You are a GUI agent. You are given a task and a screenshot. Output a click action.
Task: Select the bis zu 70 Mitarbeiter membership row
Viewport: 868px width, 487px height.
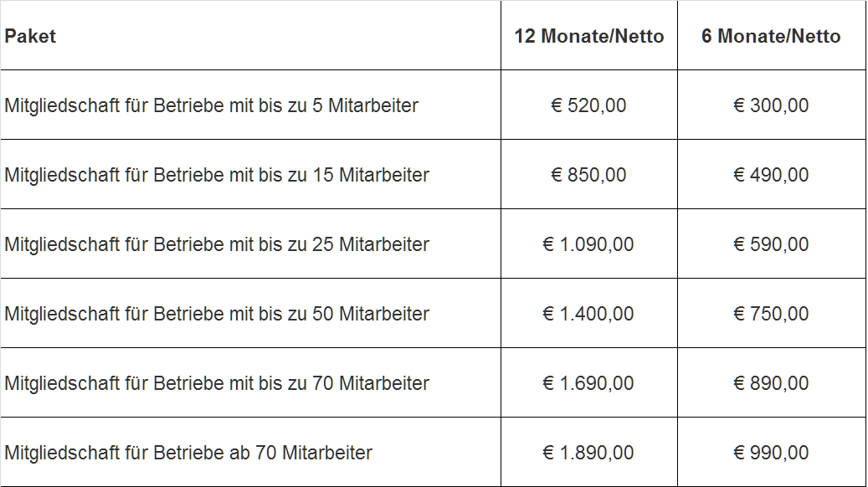[x=433, y=383]
